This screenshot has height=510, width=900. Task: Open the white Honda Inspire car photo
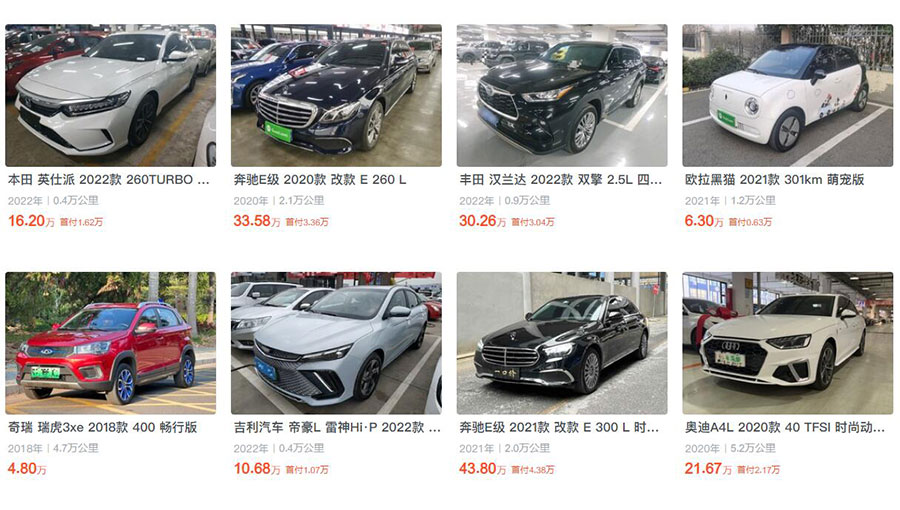tap(111, 95)
